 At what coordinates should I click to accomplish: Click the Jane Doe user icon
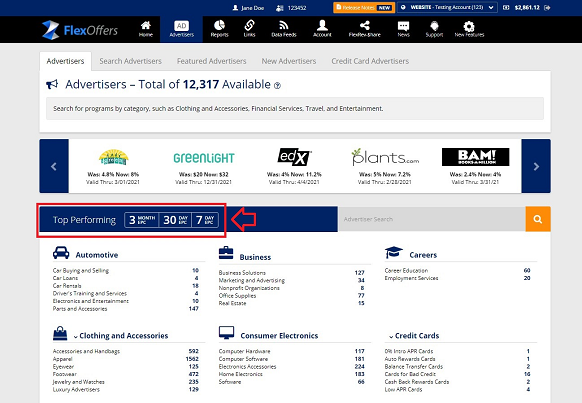click(235, 7)
